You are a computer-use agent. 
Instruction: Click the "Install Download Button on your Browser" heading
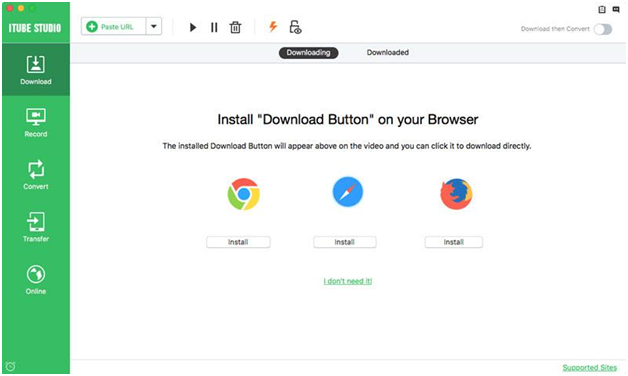pos(348,119)
